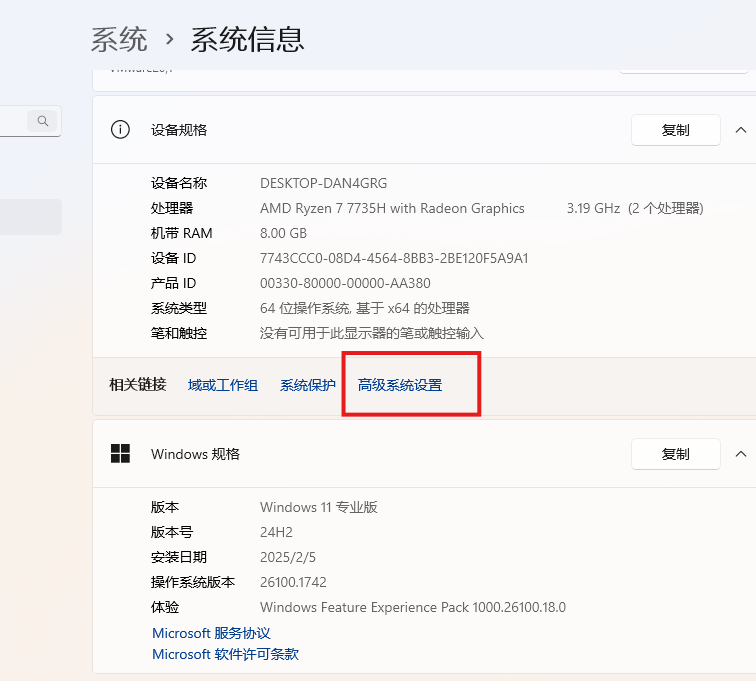Viewport: 756px width, 681px height.
Task: Click the 设备规格 section header
Action: 424,130
